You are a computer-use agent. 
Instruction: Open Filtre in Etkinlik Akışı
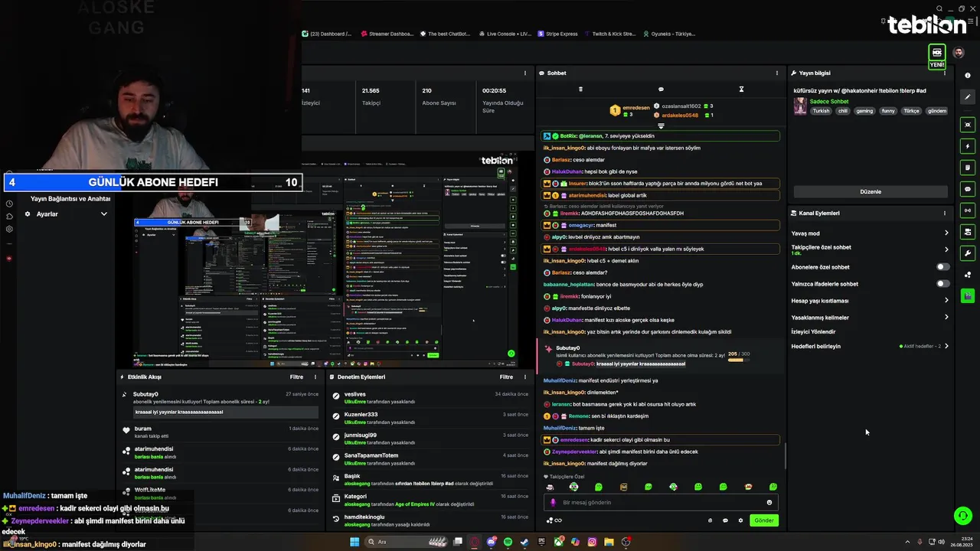296,377
